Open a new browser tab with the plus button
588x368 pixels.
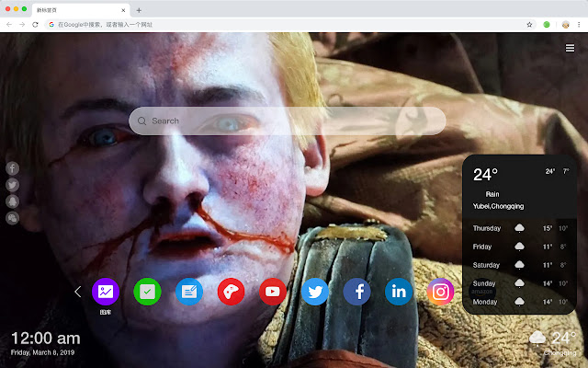pos(139,10)
